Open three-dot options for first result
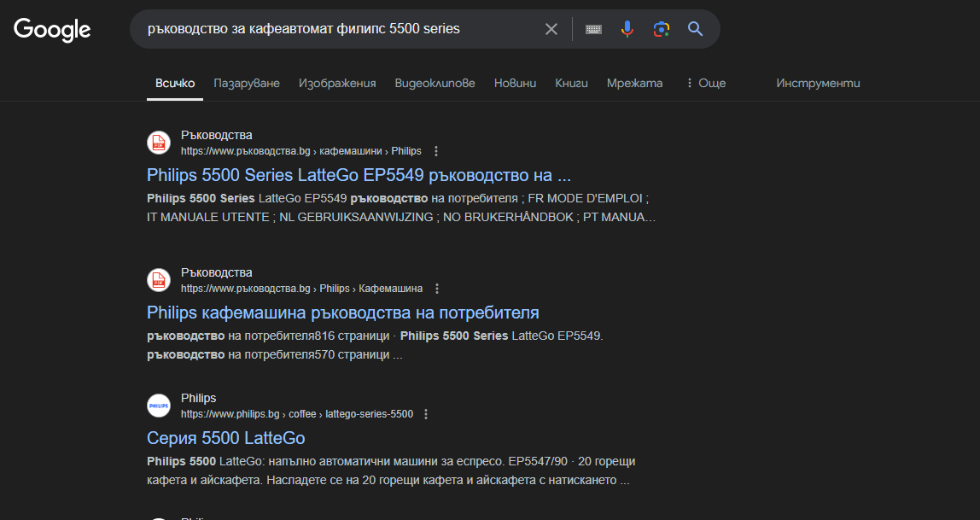 pyautogui.click(x=436, y=151)
